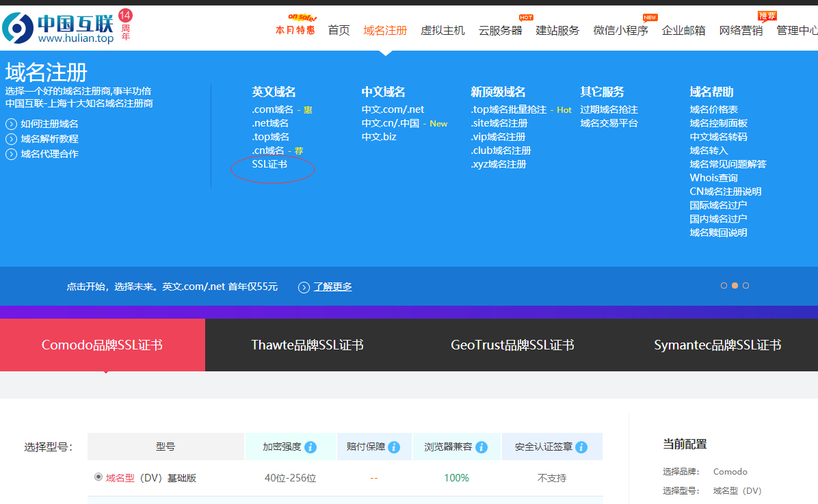The image size is (818, 504).
Task: Open the .club域名注册 link
Action: 501,150
